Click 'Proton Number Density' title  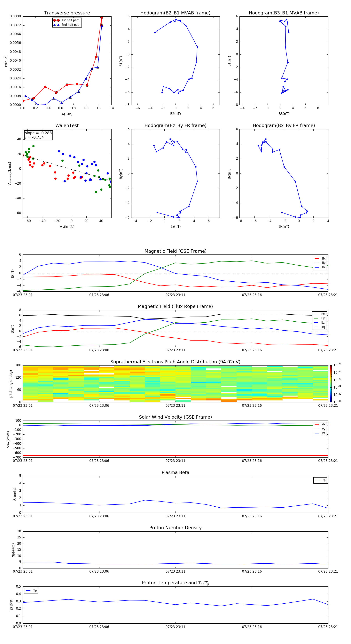coord(175,528)
